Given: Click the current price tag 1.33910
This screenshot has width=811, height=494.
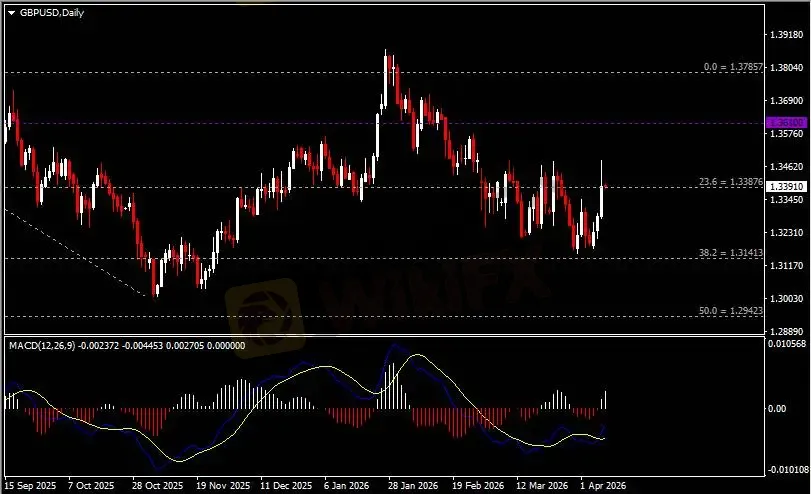Looking at the screenshot, I should coord(786,186).
